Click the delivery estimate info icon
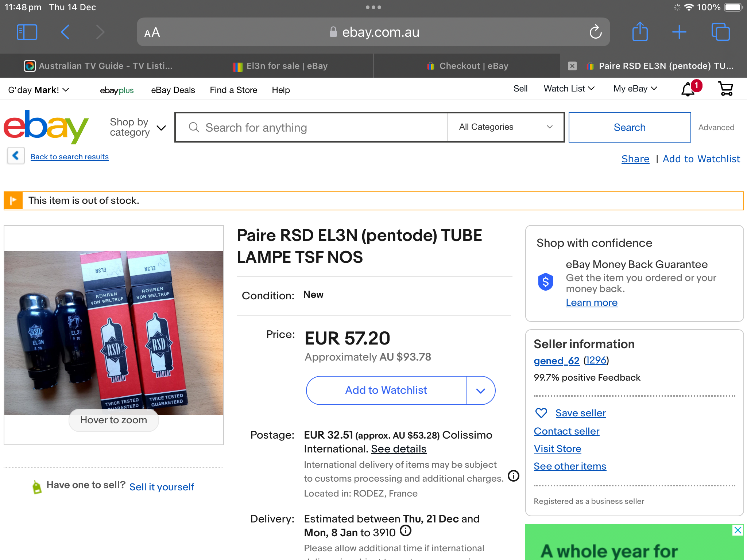Image resolution: width=747 pixels, height=560 pixels. 406,531
